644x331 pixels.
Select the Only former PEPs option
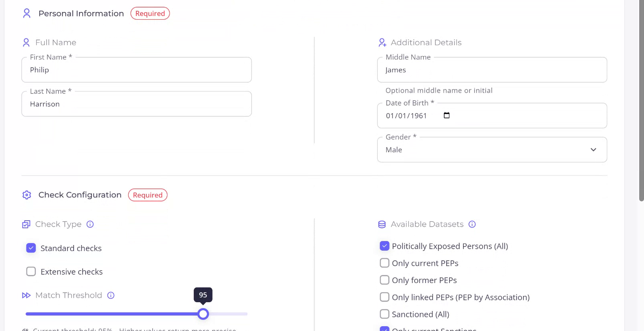[384, 280]
